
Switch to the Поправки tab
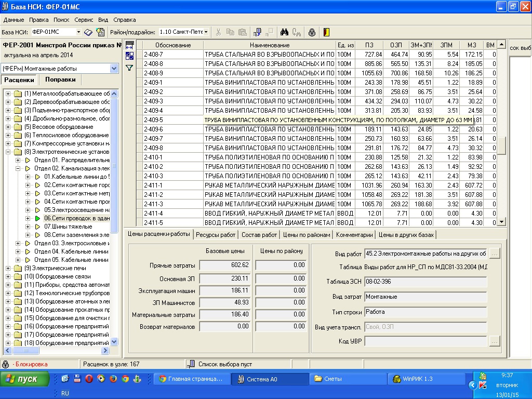tap(60, 80)
